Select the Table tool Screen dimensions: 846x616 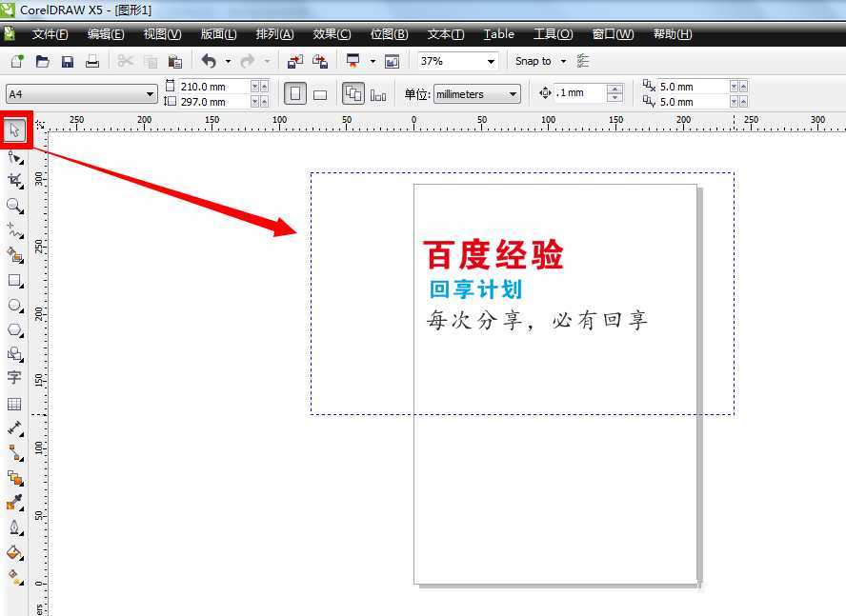click(14, 403)
